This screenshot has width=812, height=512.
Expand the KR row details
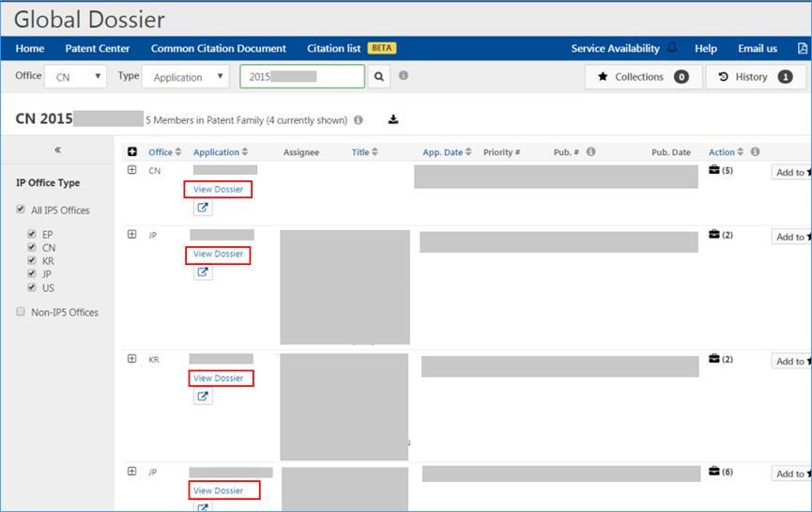[x=132, y=359]
